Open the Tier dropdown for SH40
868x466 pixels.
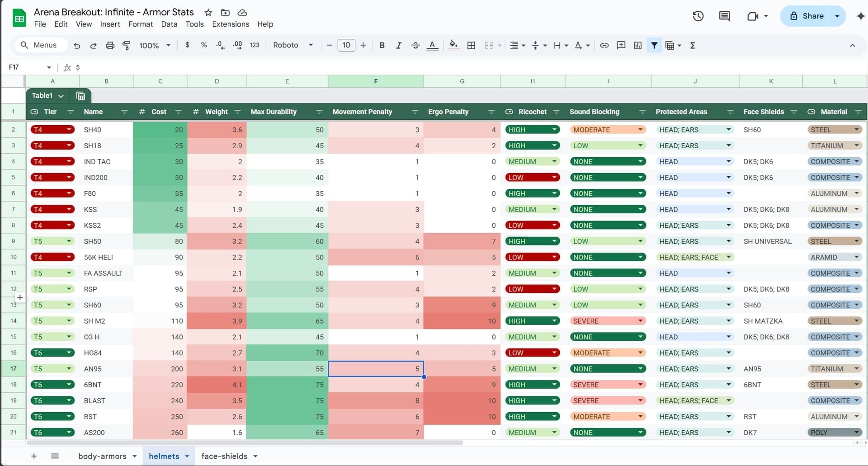pos(69,130)
